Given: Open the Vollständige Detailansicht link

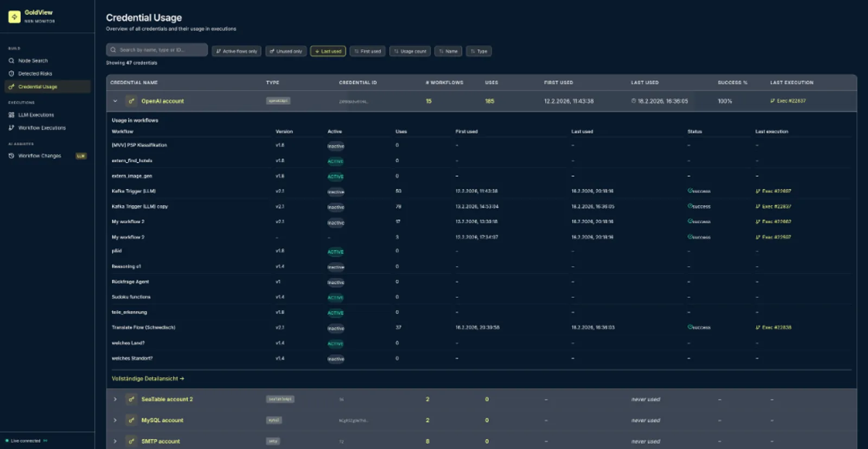Looking at the screenshot, I should pyautogui.click(x=148, y=379).
